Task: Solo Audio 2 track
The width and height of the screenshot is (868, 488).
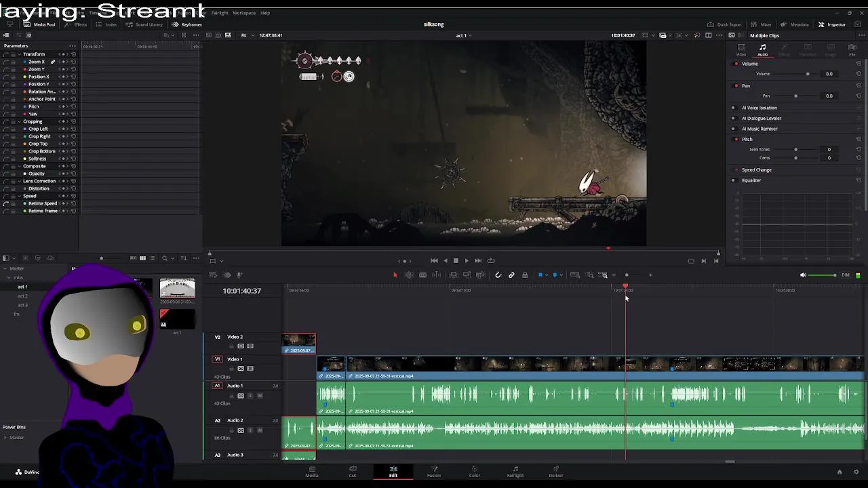Action: pos(250,430)
